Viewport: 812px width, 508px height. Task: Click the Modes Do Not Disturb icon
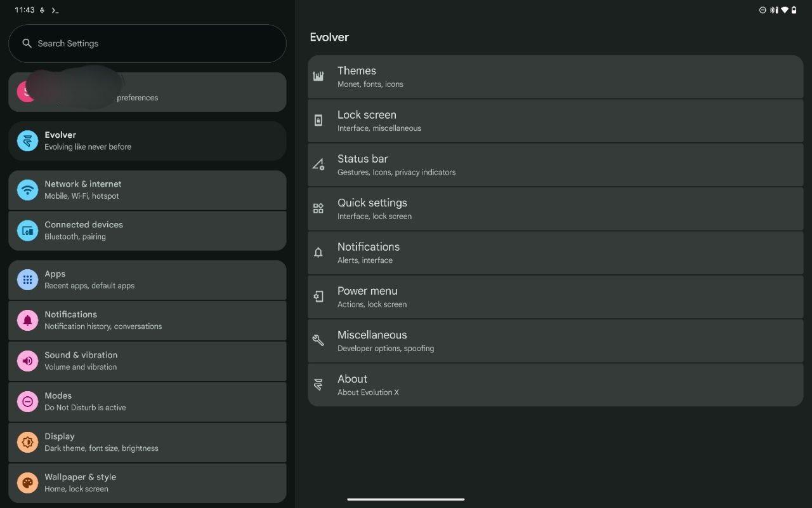(27, 401)
